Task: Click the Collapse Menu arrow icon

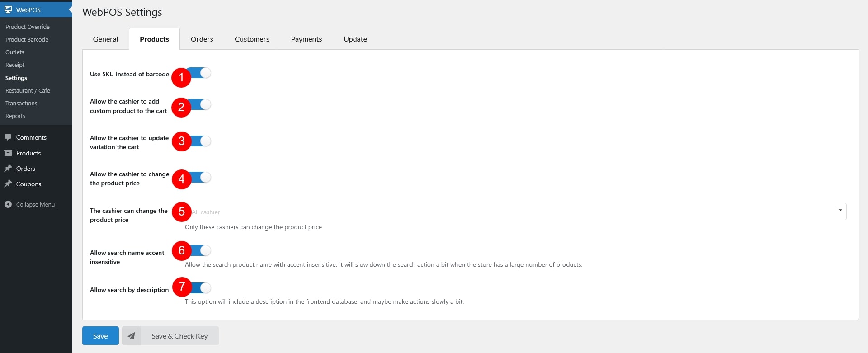Action: (x=8, y=204)
